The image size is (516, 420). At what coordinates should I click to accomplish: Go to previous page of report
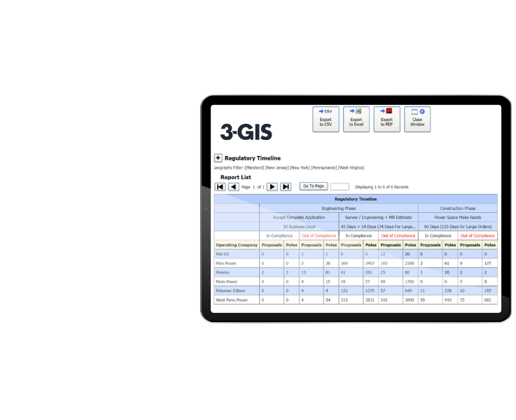coord(233,187)
